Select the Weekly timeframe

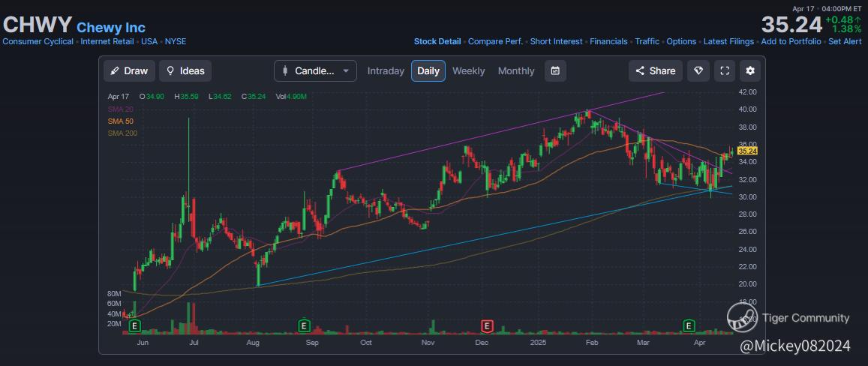[x=468, y=70]
